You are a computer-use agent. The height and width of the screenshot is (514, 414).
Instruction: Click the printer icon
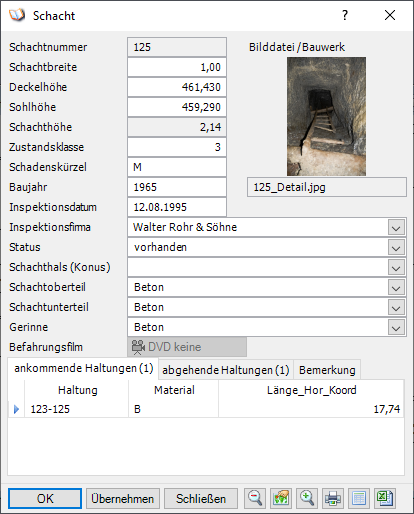[333, 498]
